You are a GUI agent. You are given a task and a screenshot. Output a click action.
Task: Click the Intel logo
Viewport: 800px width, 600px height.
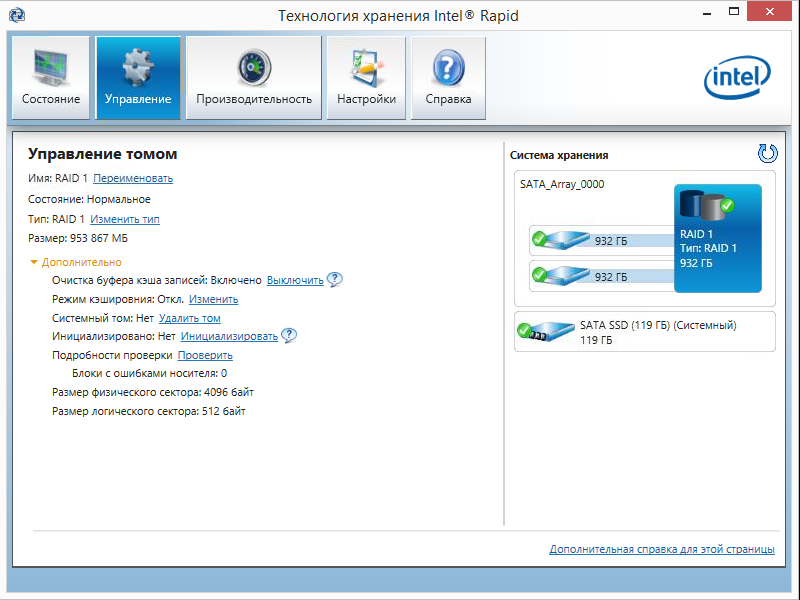click(x=737, y=77)
